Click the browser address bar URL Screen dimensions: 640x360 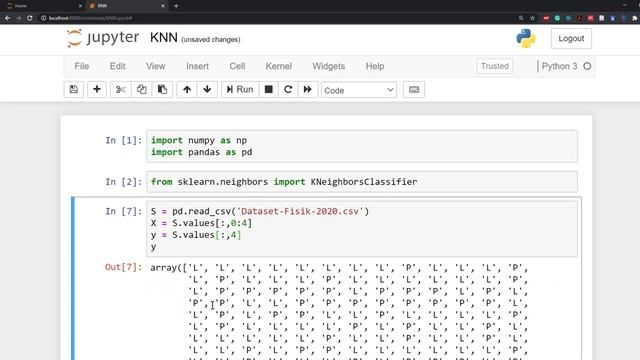click(x=90, y=18)
